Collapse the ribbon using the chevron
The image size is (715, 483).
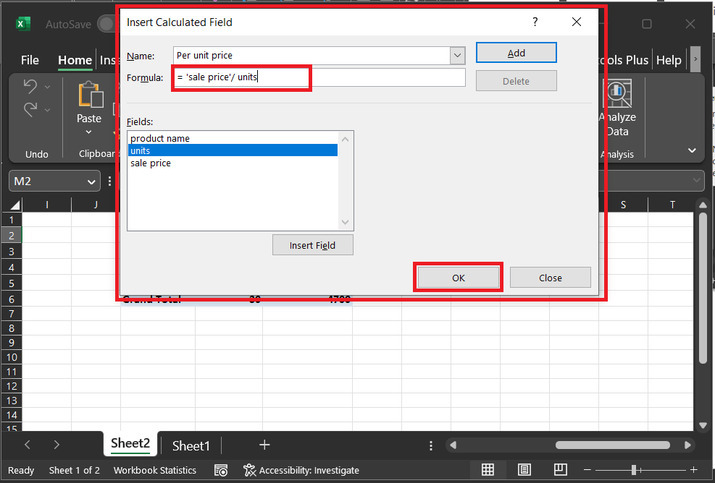(692, 151)
